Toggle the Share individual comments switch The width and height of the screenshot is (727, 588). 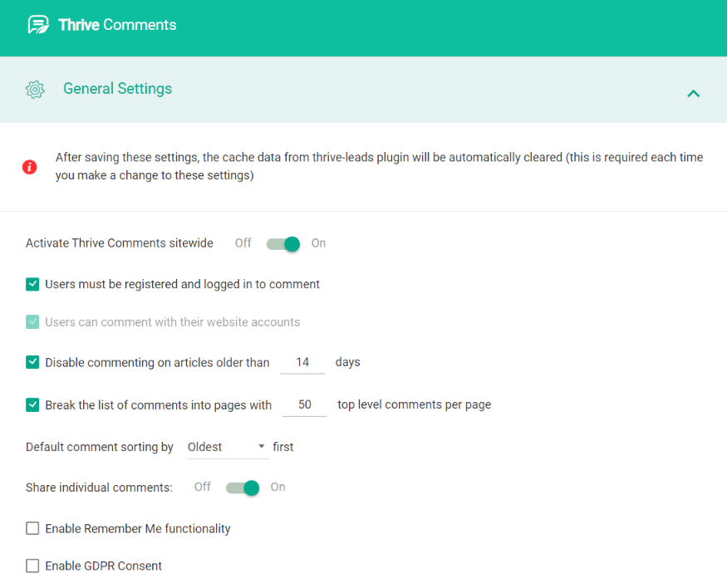(x=243, y=488)
